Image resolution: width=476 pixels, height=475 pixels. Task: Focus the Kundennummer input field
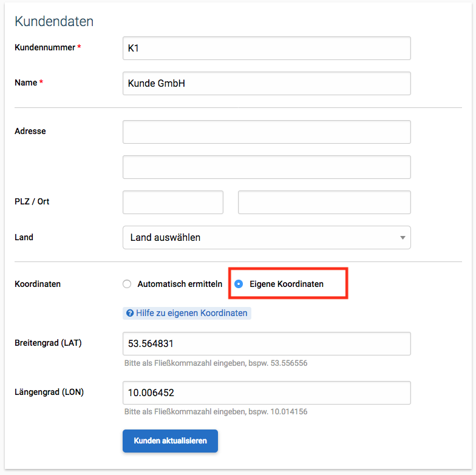point(267,49)
